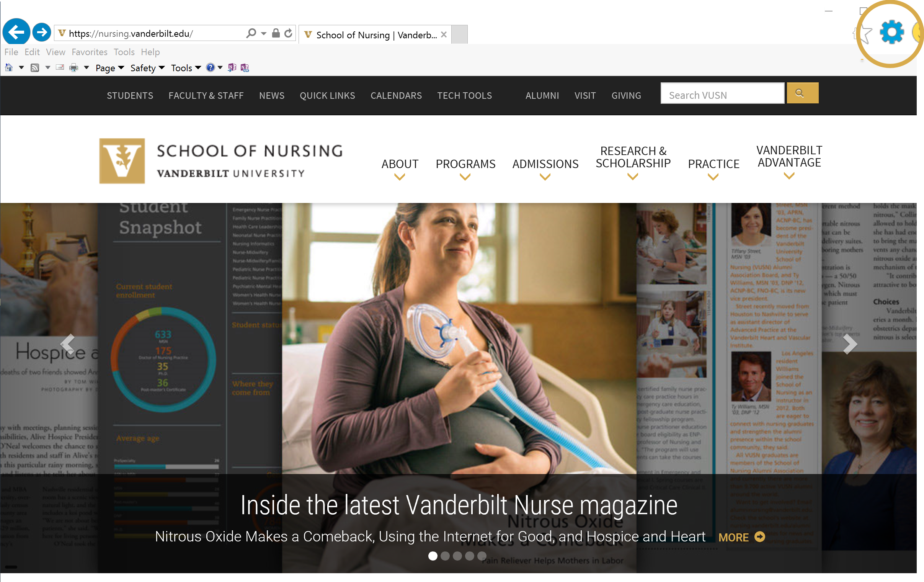Click the OneNote Linked Notes icon

245,67
